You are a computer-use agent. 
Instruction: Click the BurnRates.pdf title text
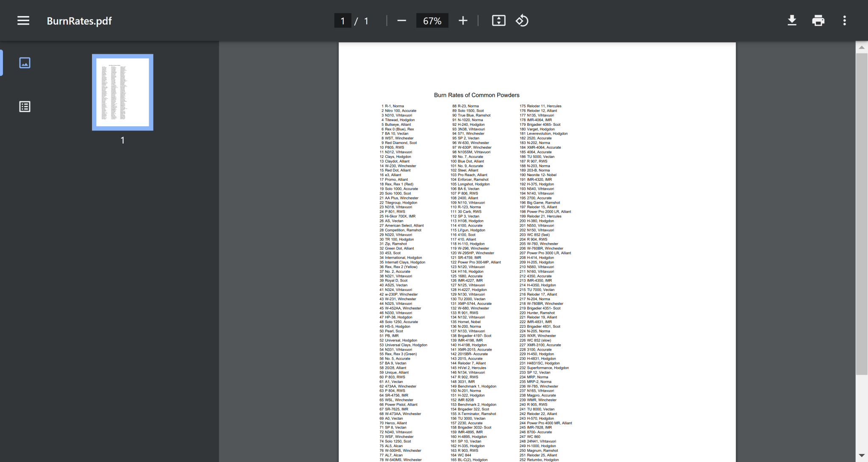79,21
